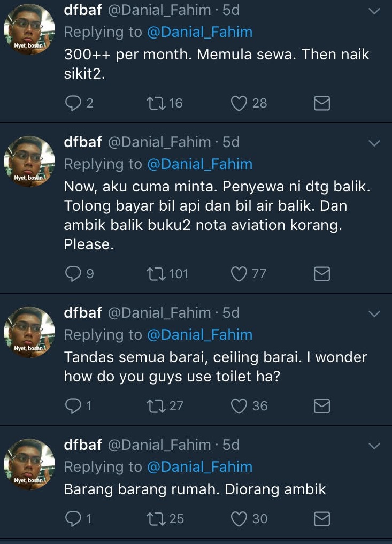392x544 pixels.
Task: Reply to the '300++ per month' tweet
Action: pyautogui.click(x=72, y=103)
